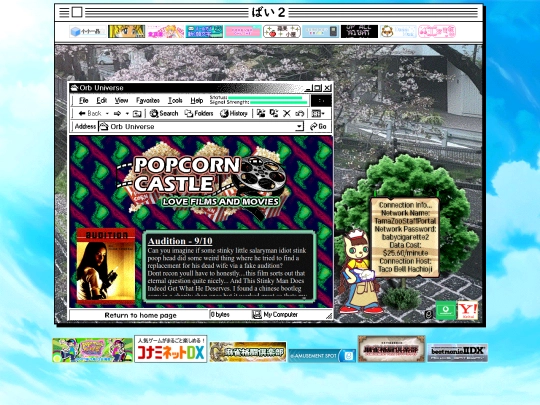Click the black throbber logo box
This screenshot has width=540, height=405.
(x=321, y=101)
